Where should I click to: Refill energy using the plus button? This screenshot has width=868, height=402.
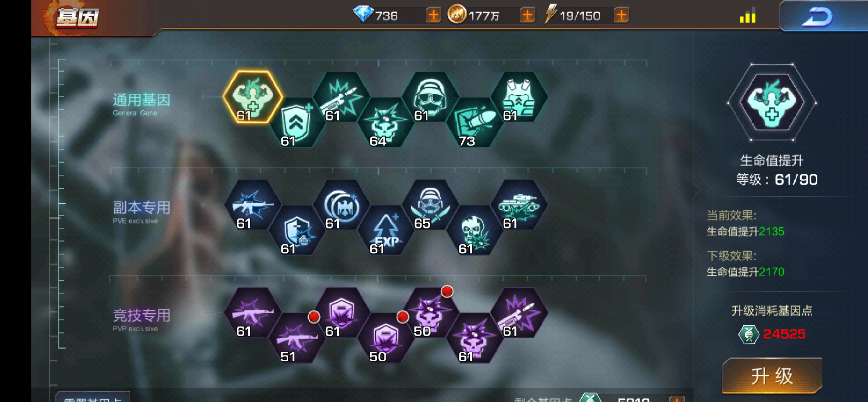(x=621, y=15)
